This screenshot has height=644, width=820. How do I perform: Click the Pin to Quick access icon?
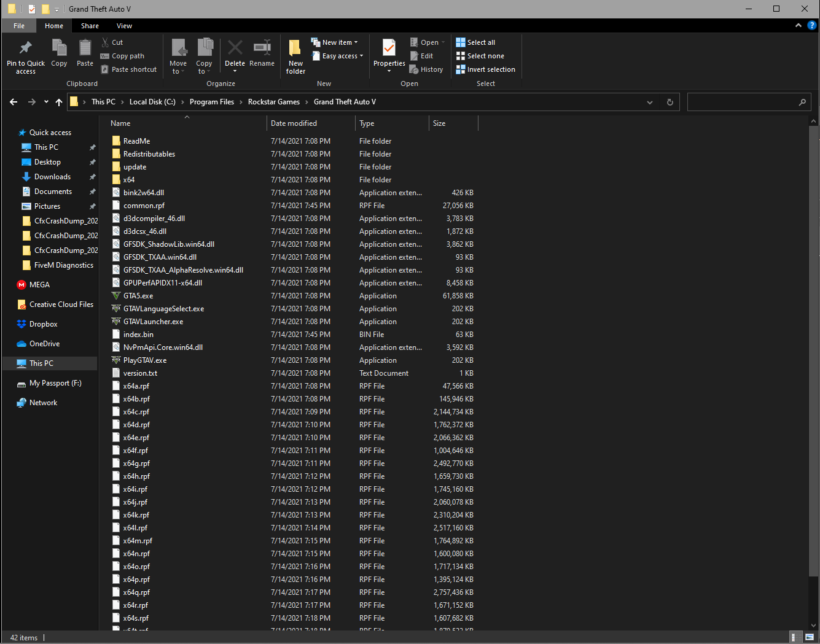click(x=25, y=48)
